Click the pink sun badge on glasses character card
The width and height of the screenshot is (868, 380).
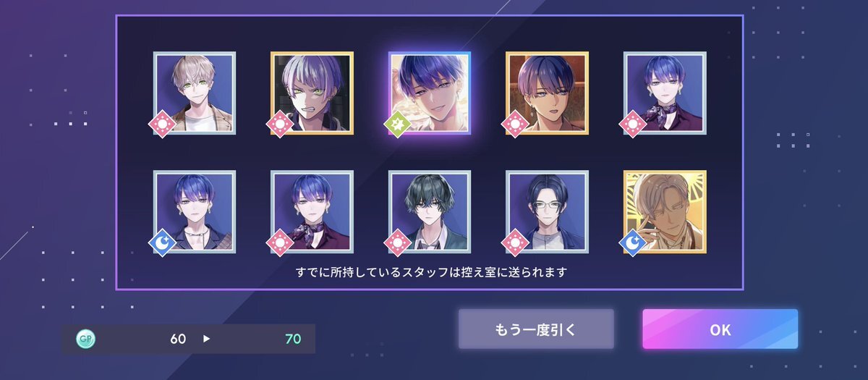click(515, 243)
